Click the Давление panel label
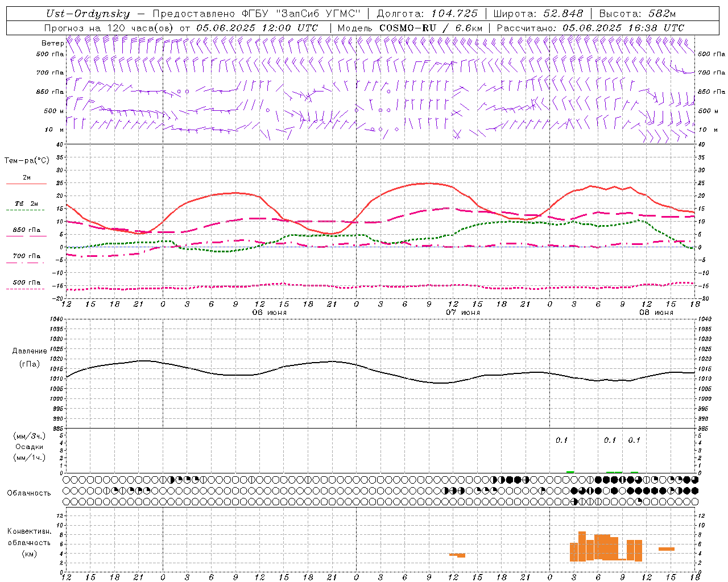 pos(30,351)
